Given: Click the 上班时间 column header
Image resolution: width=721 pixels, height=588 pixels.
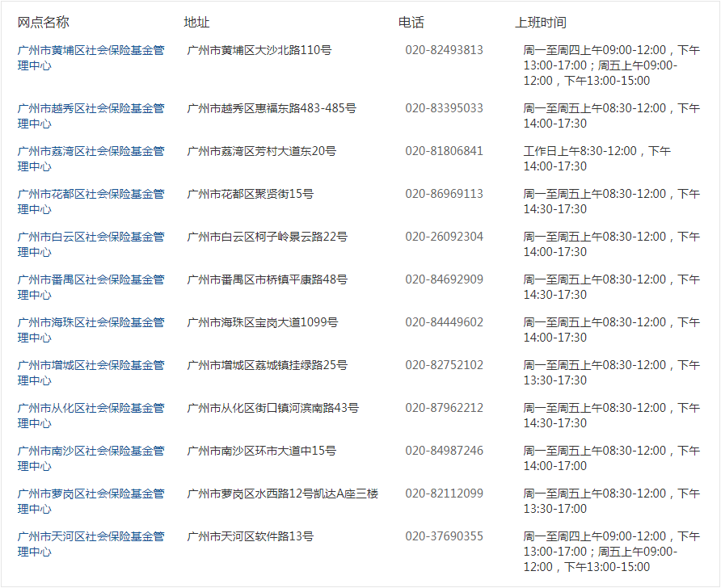Looking at the screenshot, I should tap(541, 23).
